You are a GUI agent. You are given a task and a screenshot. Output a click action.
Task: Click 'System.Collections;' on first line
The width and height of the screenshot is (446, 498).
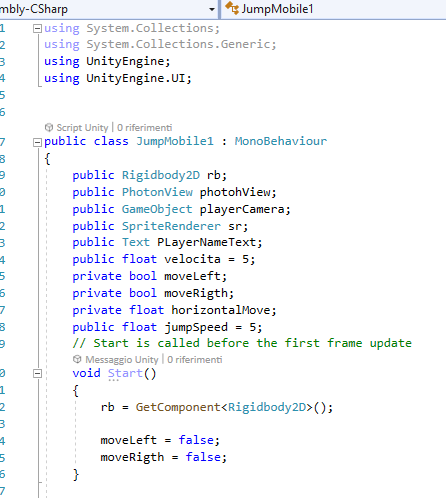click(153, 28)
